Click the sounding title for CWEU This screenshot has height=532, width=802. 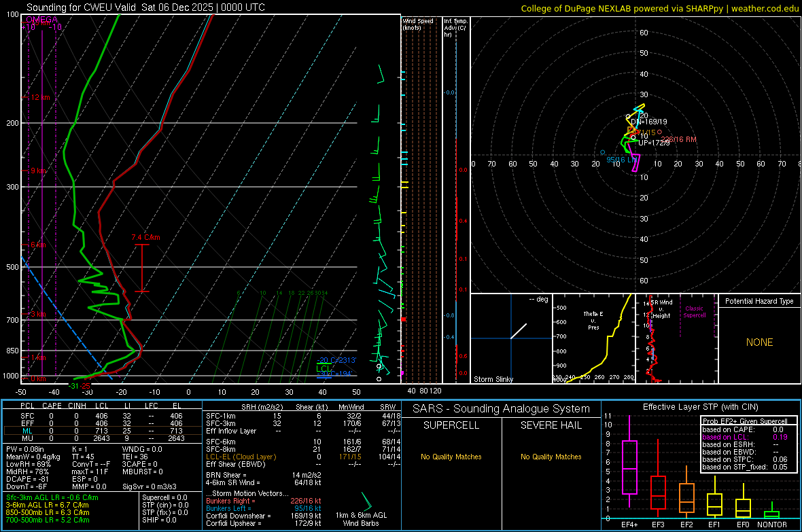click(x=145, y=7)
